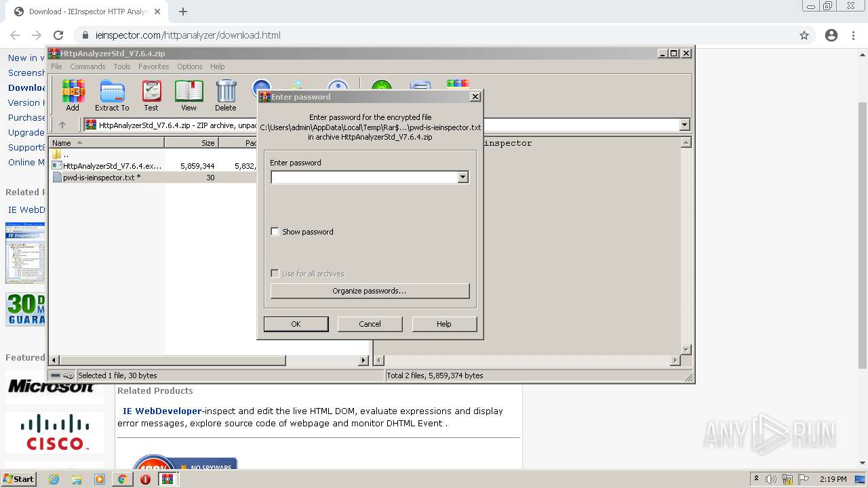The image size is (868, 488).
Task: Click the Version History sidebar link
Action: click(26, 102)
